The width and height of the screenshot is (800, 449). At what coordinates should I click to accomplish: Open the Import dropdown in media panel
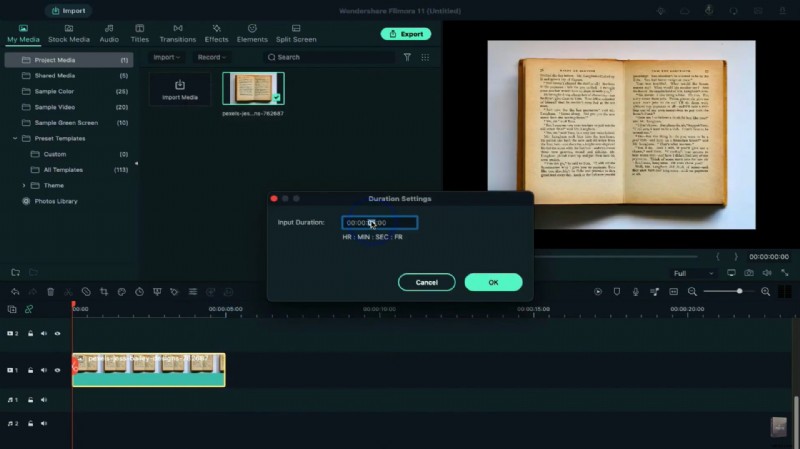coord(166,58)
